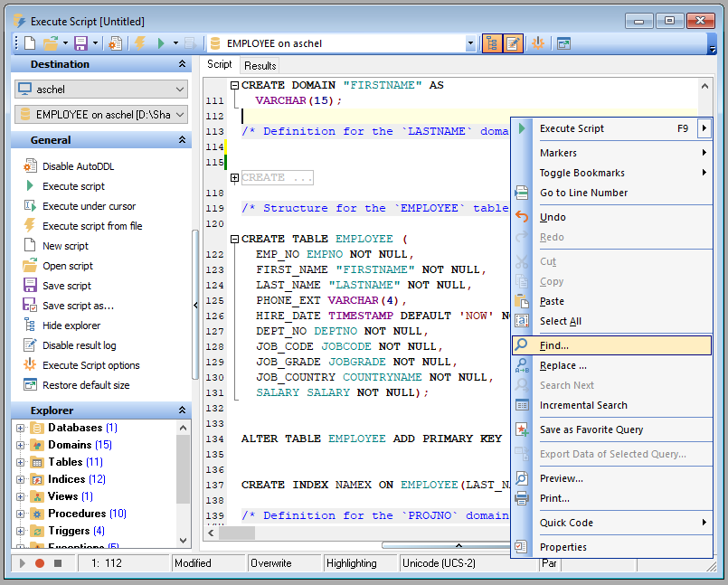Toggle the explorer tree view toolbar button

pos(492,43)
